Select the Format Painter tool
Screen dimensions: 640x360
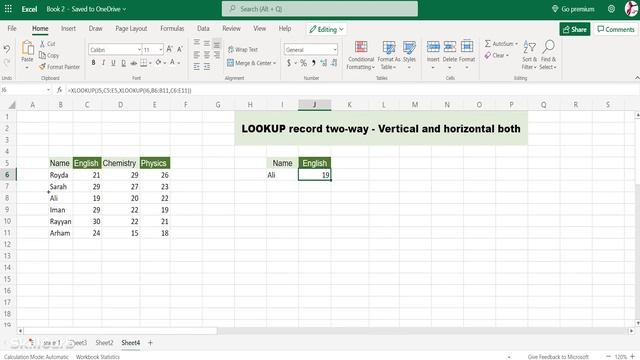point(59,67)
